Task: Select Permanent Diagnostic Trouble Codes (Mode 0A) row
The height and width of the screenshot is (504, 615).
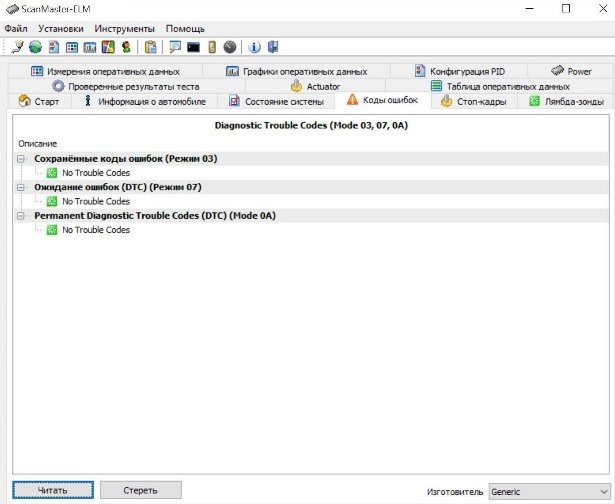Action: pos(311,216)
